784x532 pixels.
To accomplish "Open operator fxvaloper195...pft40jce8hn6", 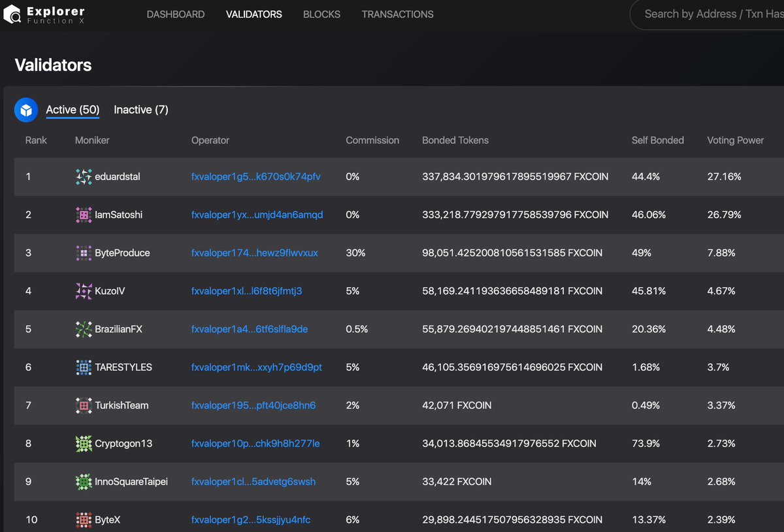I will [x=253, y=405].
